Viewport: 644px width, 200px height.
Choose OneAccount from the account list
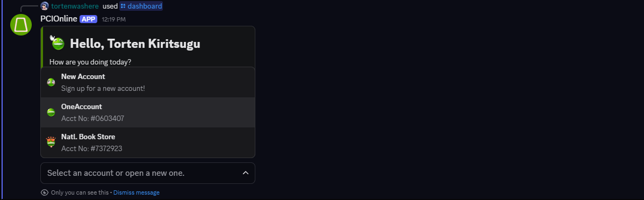(x=148, y=112)
